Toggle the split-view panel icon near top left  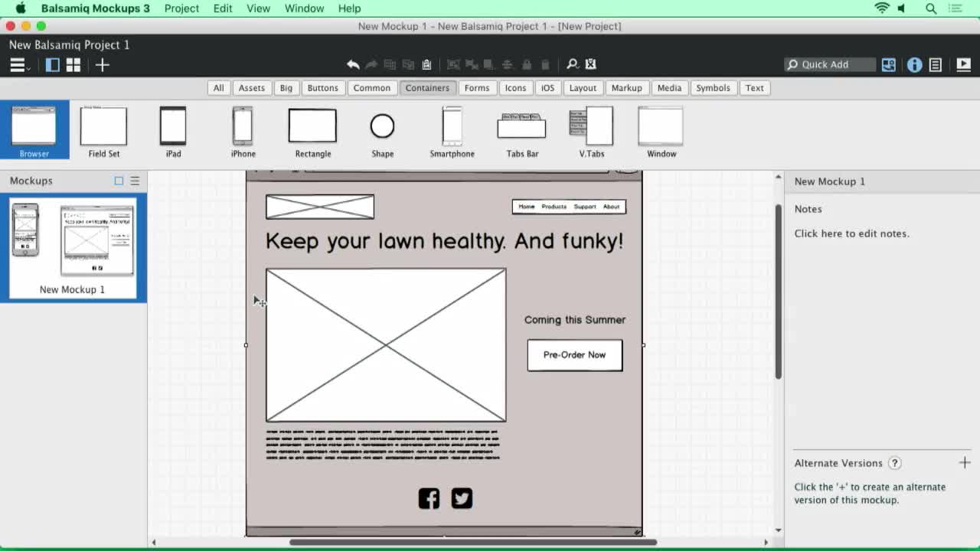point(52,64)
